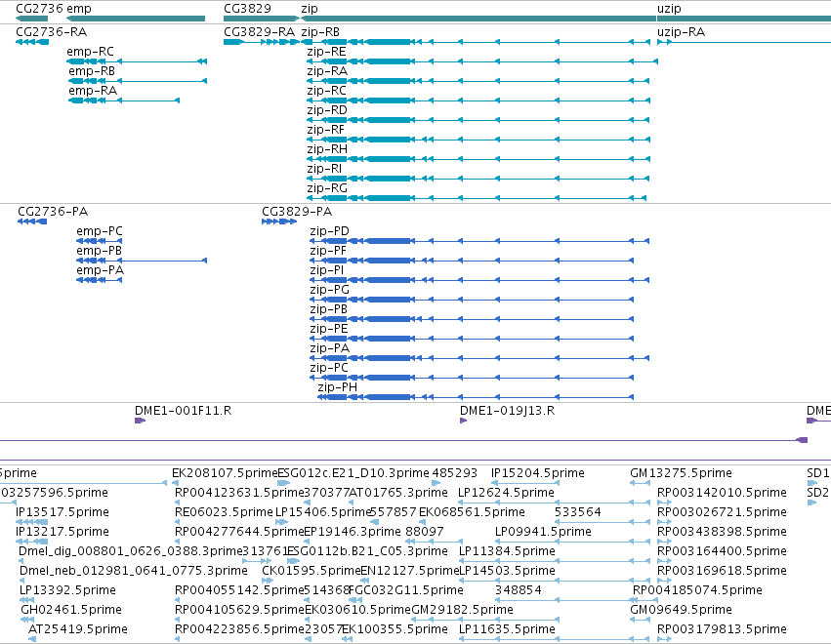Viewport: 831px width, 644px height.
Task: Select transcript emp-RC
Action: (90, 52)
